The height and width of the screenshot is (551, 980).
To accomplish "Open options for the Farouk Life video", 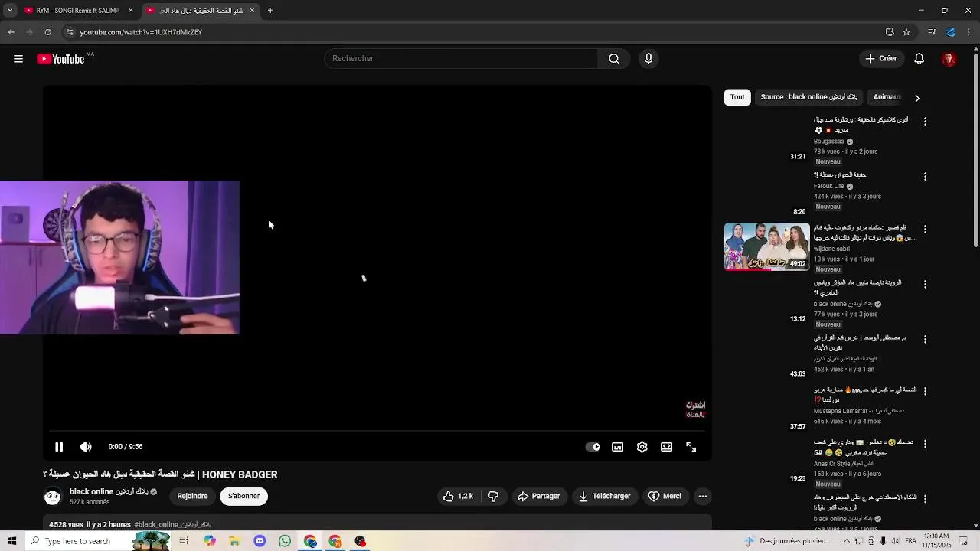I will click(x=925, y=177).
